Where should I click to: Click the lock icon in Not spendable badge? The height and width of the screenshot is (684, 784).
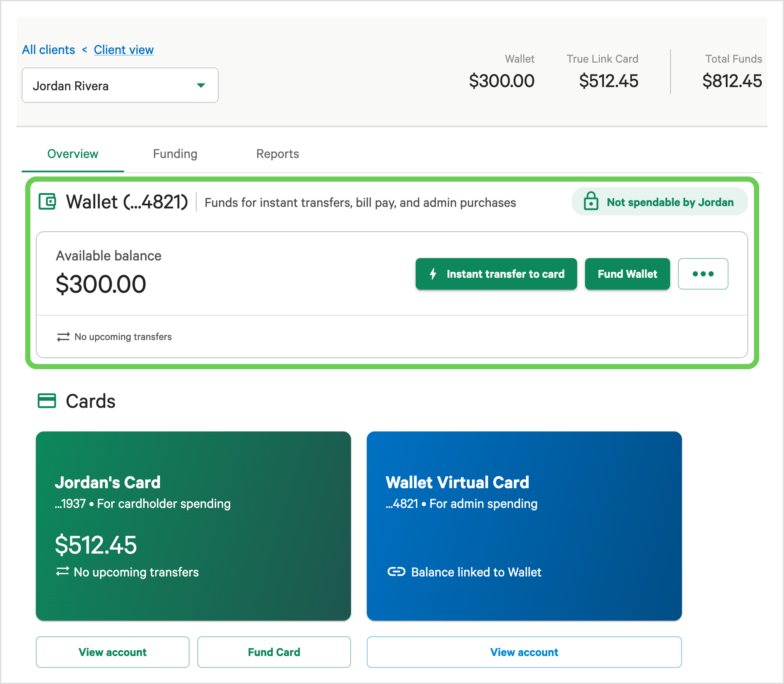tap(591, 201)
